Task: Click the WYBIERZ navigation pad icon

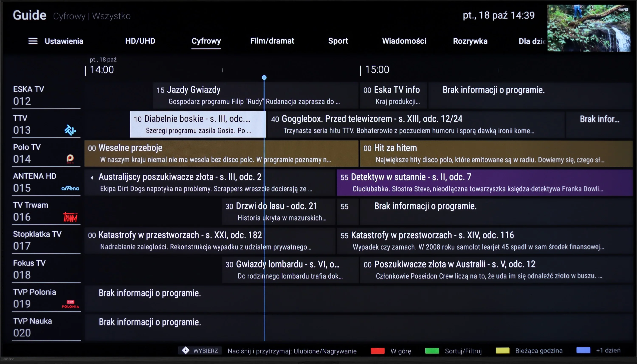Action: (186, 350)
